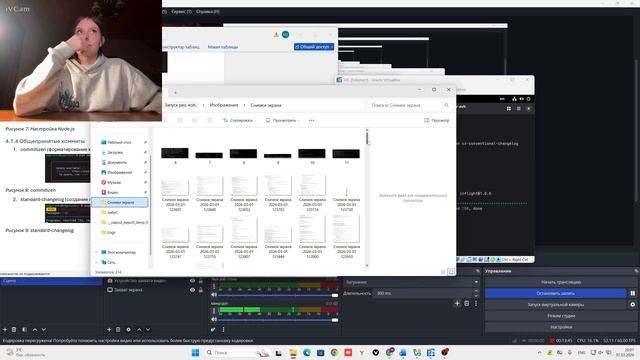Toggle the Просмотр preview pane in Explorer

(x=436, y=120)
